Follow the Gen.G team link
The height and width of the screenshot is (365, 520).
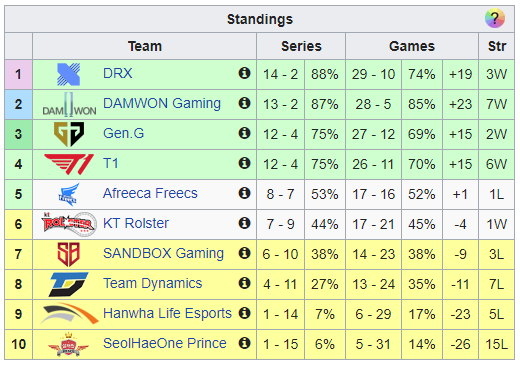pyautogui.click(x=124, y=133)
